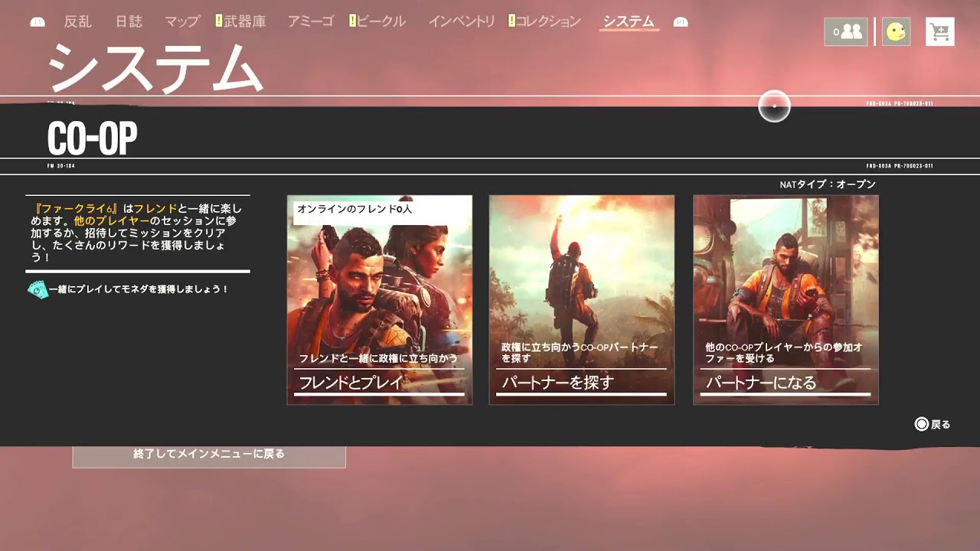Click the フレンドと一緒に政権に立ち向かう caption

coord(378,358)
